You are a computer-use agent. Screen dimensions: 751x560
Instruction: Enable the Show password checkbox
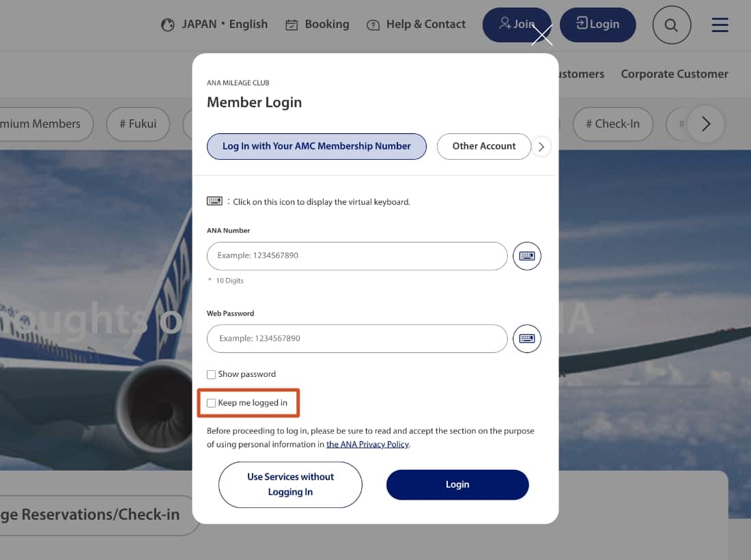pyautogui.click(x=212, y=375)
